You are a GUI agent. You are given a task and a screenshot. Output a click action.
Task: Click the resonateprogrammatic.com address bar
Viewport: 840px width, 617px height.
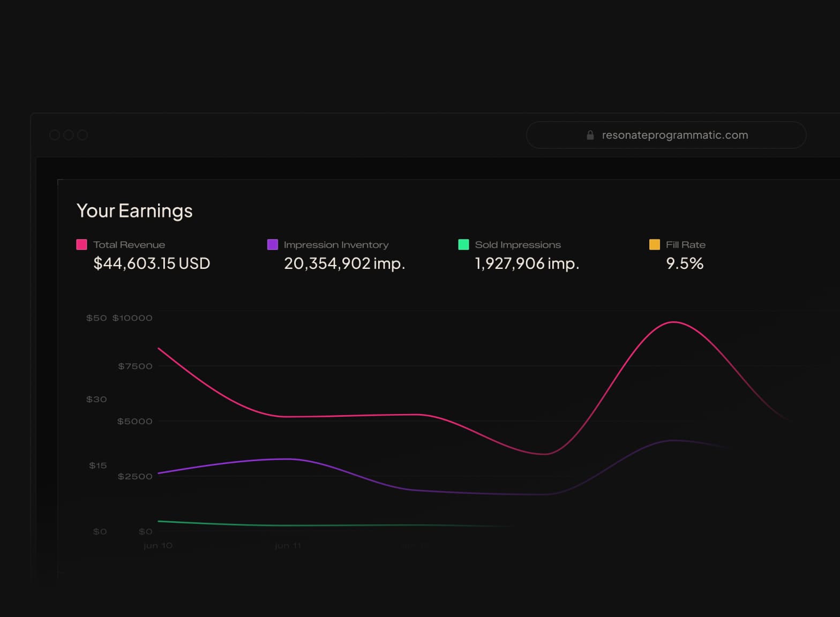[666, 135]
